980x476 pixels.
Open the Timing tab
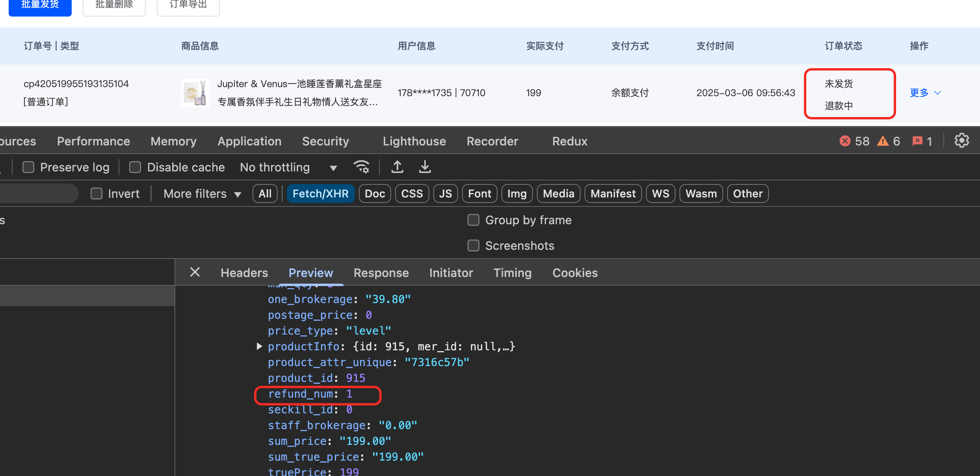pos(512,273)
